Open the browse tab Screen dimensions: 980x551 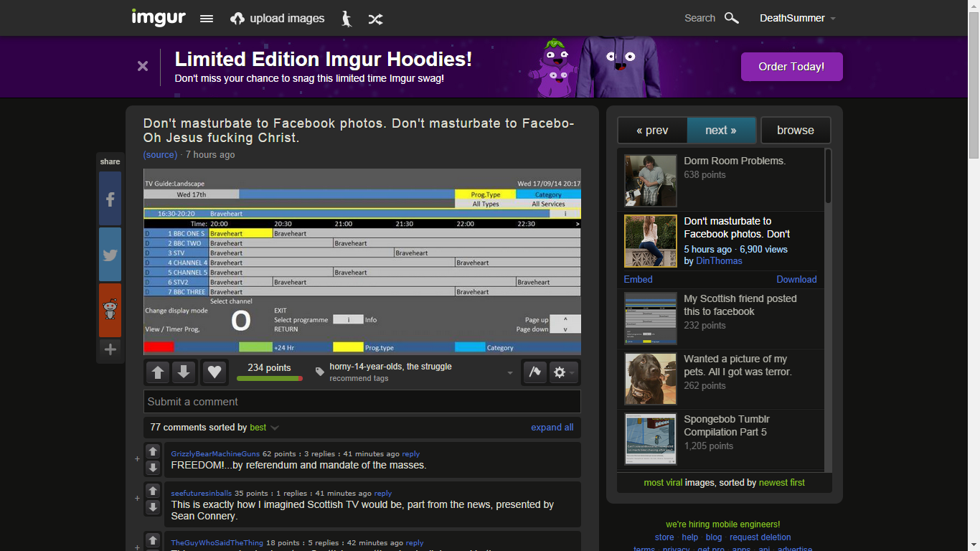click(x=795, y=131)
